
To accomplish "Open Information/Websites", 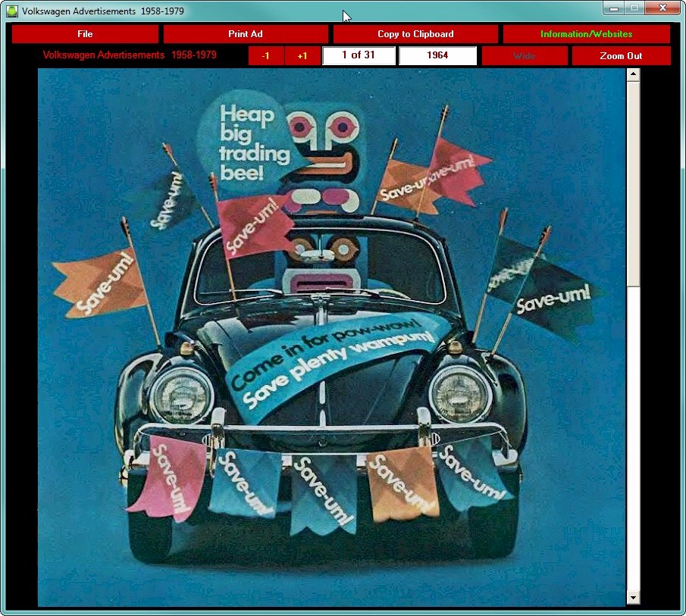I will coord(586,34).
